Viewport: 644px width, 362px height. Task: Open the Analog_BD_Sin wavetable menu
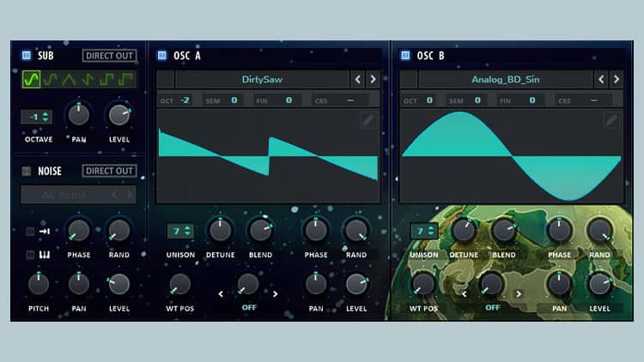click(505, 79)
